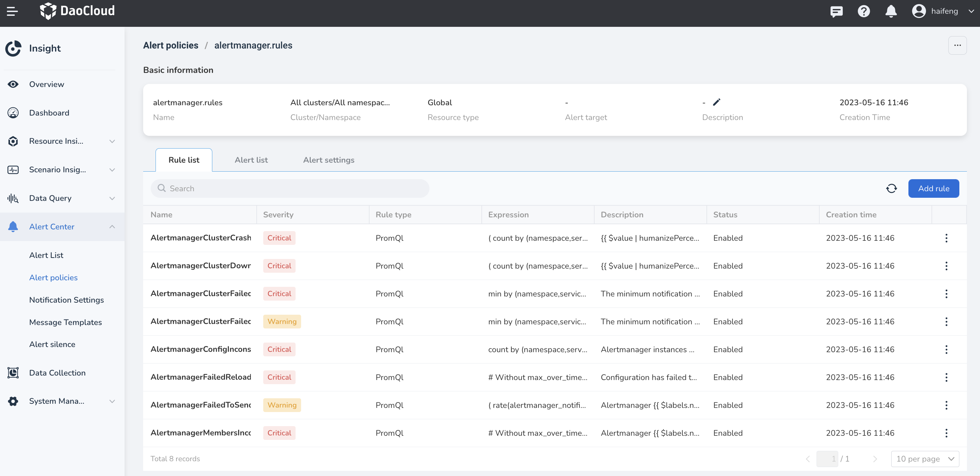
Task: Click the page number input box
Action: click(827, 459)
